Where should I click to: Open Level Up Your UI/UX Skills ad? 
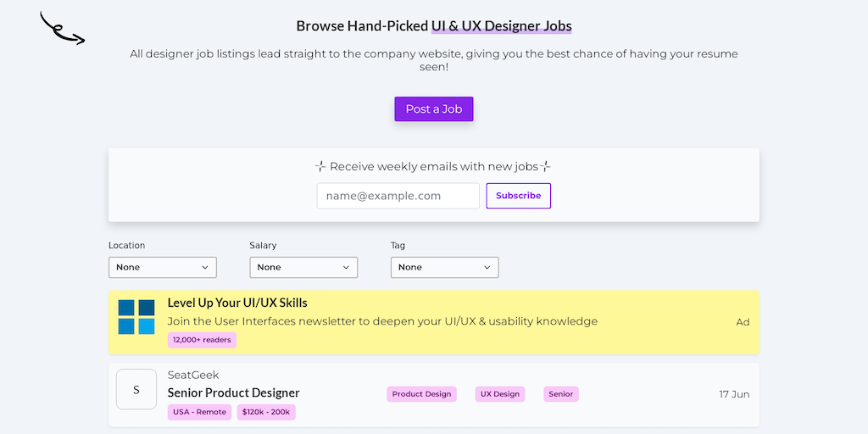pos(237,303)
